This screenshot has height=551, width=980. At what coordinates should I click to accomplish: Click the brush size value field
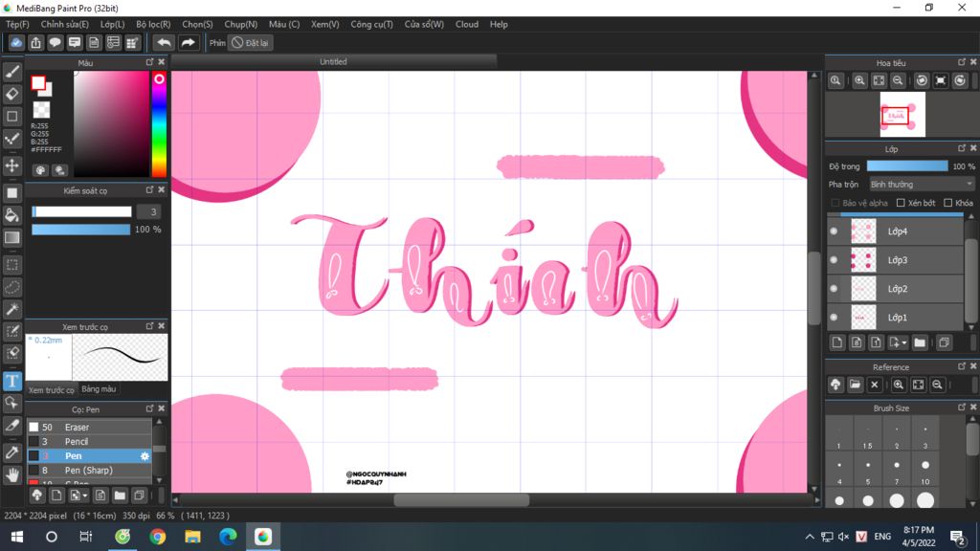[148, 211]
